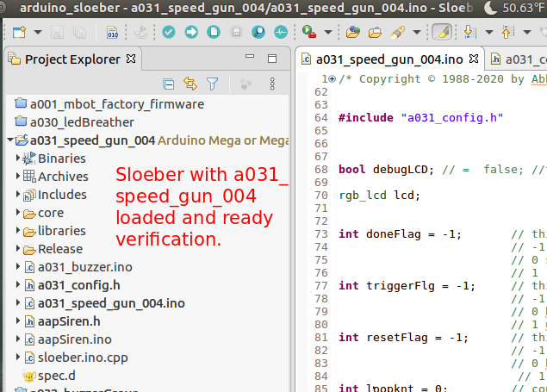The width and height of the screenshot is (547, 392).
Task: Collapse the code fold at line 1
Action: pos(333,78)
